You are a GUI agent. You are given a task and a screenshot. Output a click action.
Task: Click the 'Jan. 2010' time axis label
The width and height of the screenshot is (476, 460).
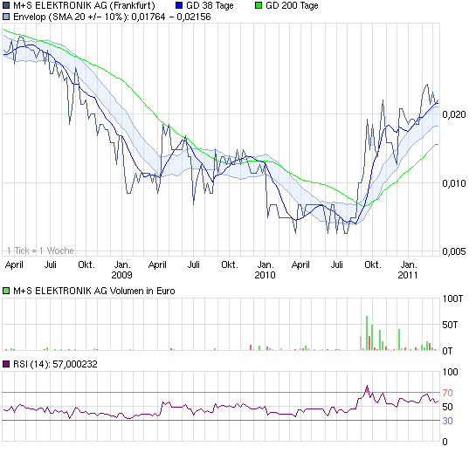(265, 270)
